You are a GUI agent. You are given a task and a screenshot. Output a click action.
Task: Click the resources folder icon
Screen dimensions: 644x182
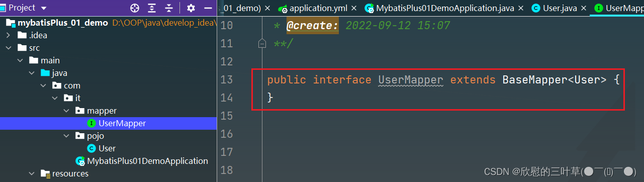pyautogui.click(x=46, y=174)
